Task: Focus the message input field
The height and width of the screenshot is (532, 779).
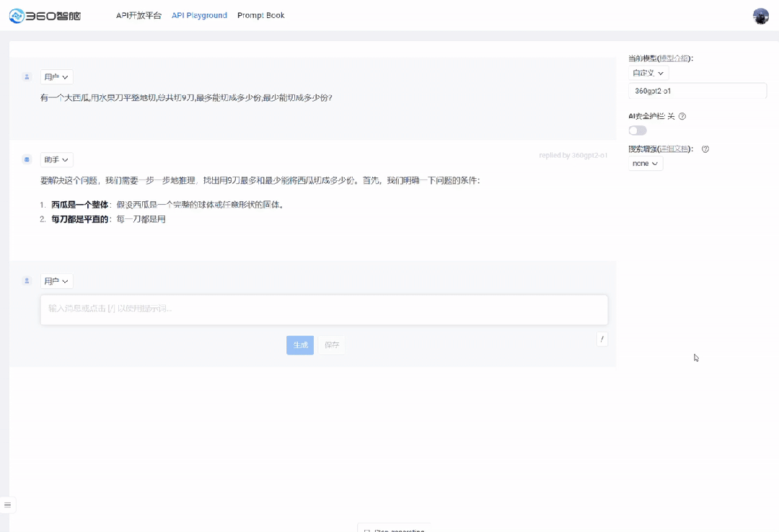Action: click(324, 310)
